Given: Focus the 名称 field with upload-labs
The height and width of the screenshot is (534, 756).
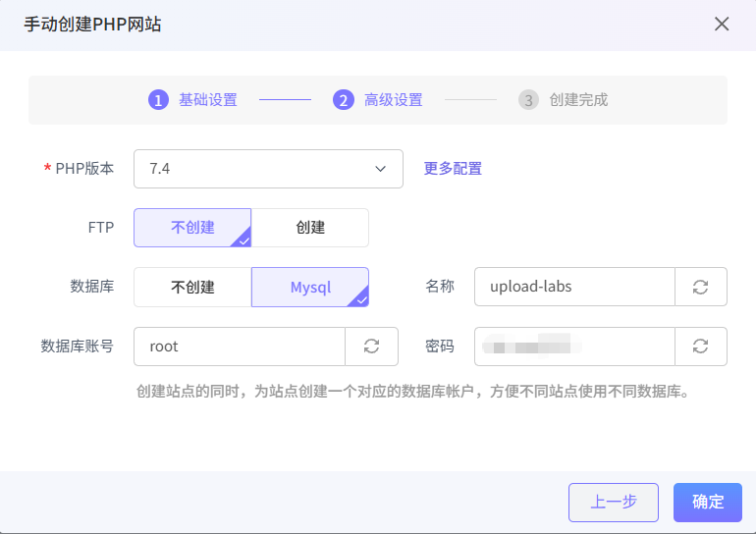Looking at the screenshot, I should (x=574, y=287).
